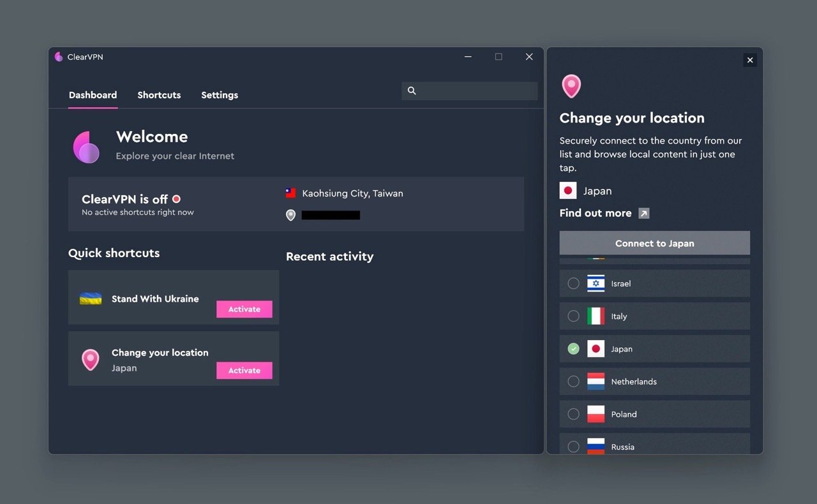Click the ClearVPN logo in title bar
The height and width of the screenshot is (504, 817).
59,57
